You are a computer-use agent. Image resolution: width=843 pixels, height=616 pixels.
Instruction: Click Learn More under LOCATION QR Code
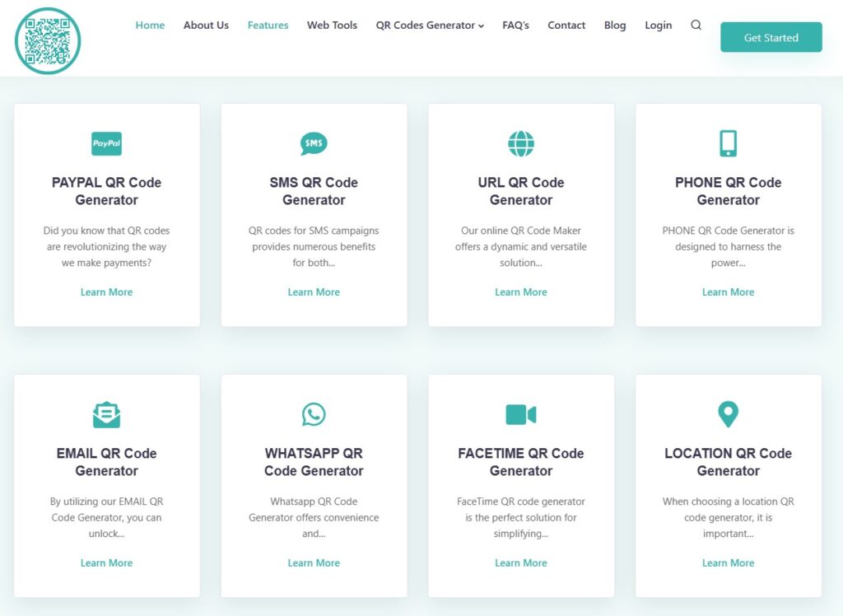[728, 562]
